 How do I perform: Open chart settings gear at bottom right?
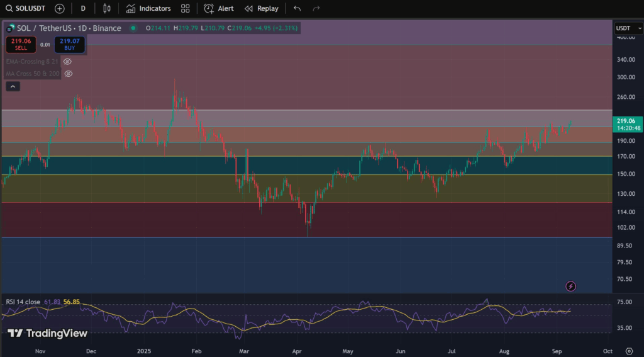pos(629,351)
